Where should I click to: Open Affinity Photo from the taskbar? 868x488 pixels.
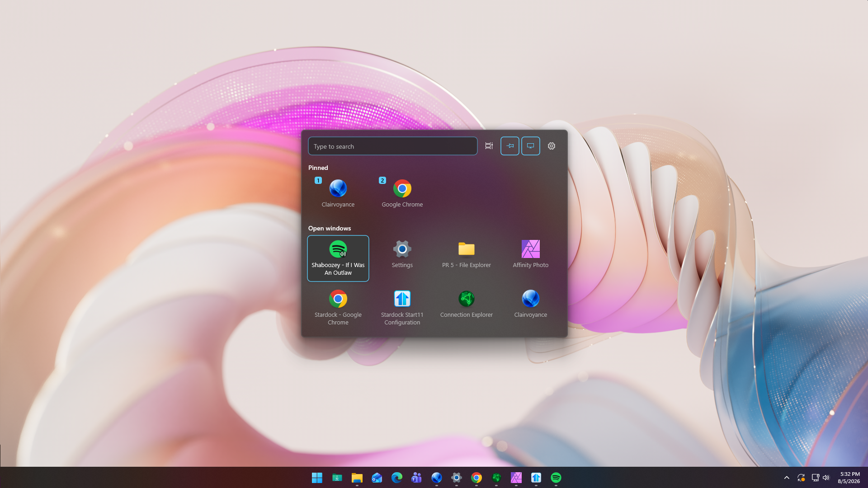point(516,478)
